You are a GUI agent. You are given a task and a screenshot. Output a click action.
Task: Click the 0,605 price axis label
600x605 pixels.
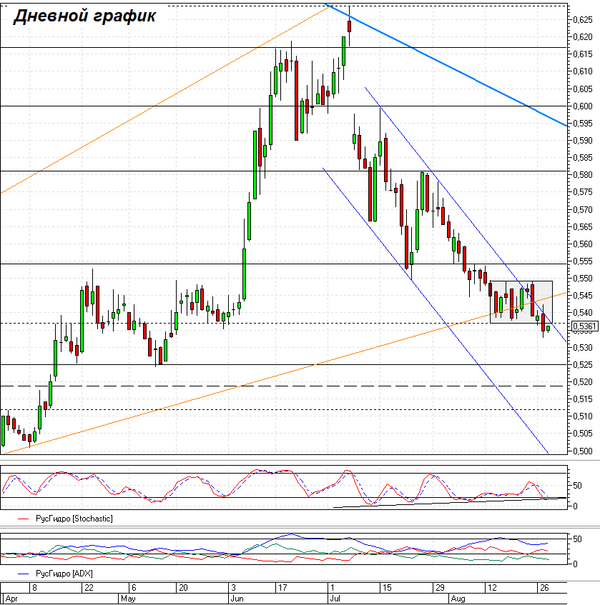click(x=582, y=89)
